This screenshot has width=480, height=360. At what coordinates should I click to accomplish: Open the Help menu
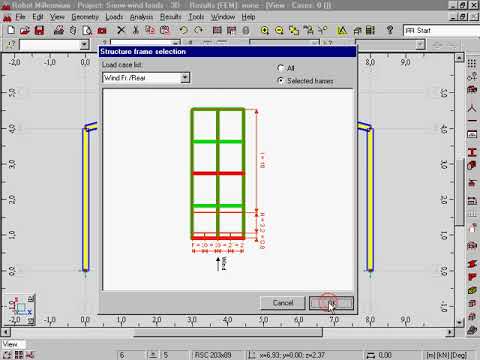pyautogui.click(x=248, y=17)
